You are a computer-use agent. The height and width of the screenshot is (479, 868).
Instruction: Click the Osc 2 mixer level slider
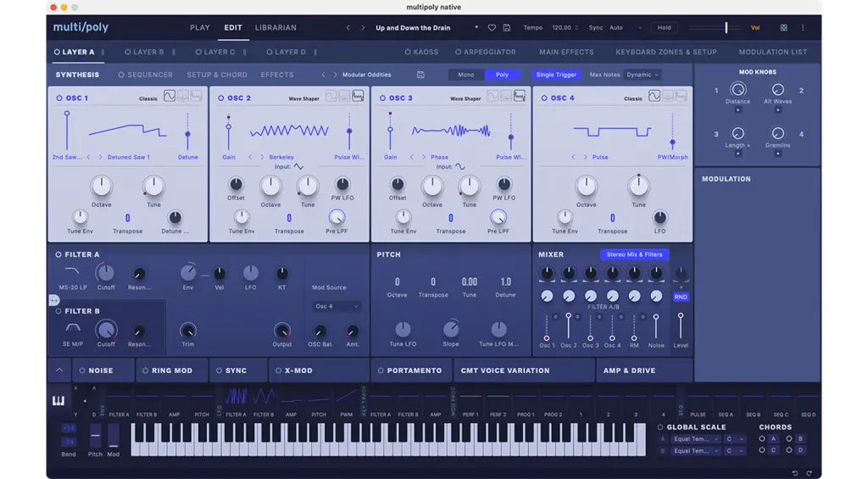pos(568,326)
